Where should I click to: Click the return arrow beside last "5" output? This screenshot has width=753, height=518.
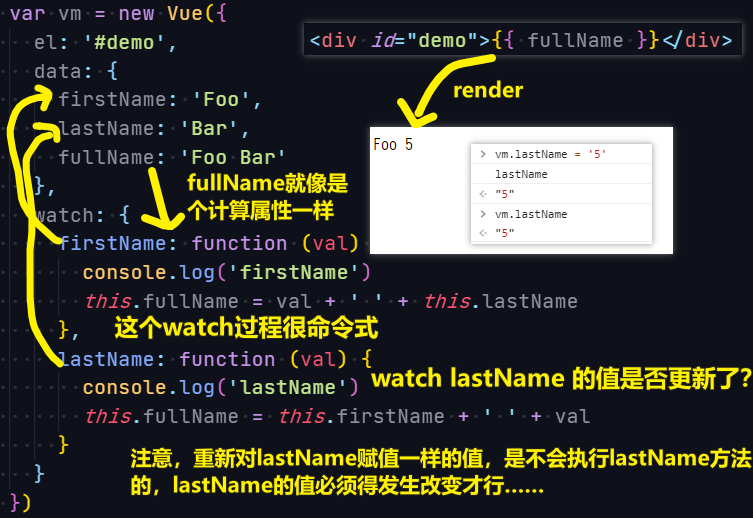483,233
